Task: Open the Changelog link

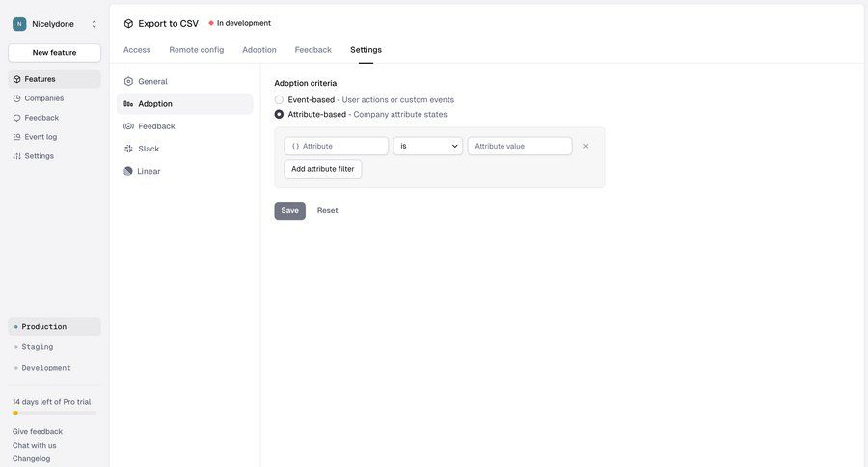Action: (x=32, y=458)
